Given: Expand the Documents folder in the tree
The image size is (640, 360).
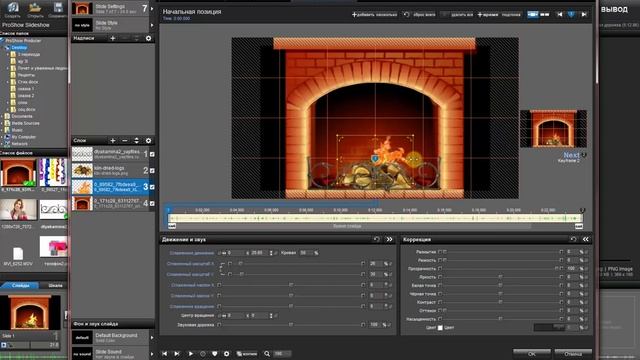Looking at the screenshot, I should click(2, 116).
